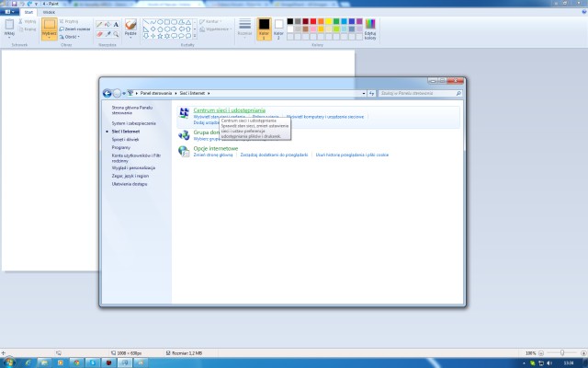Image resolution: width=588 pixels, height=368 pixels.
Task: Open the Paint file menu button
Action: [x=9, y=12]
